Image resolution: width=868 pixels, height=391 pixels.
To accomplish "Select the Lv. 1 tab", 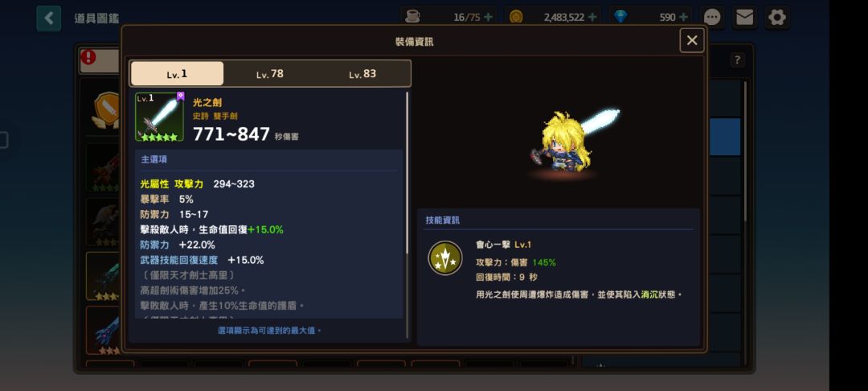I will click(177, 74).
